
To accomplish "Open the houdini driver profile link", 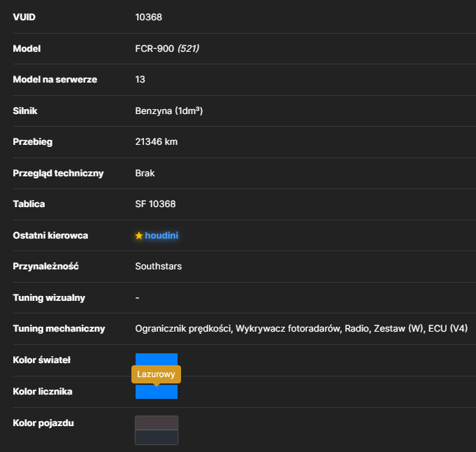I will click(161, 236).
